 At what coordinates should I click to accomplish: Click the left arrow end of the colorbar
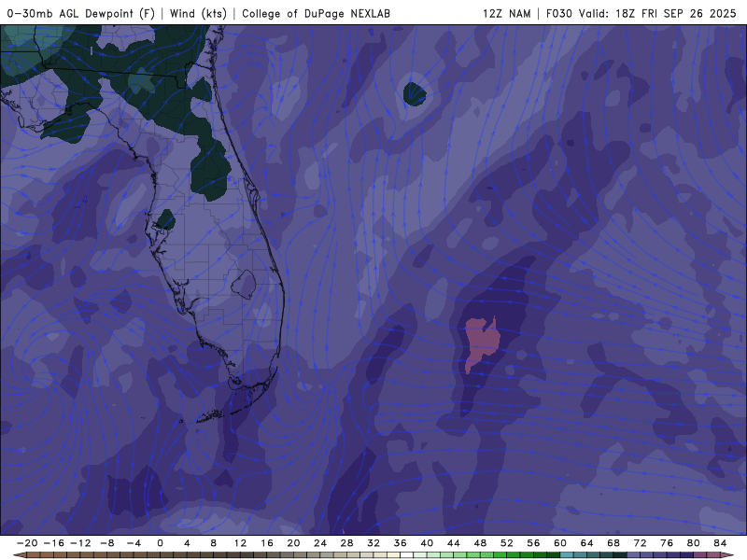19,555
